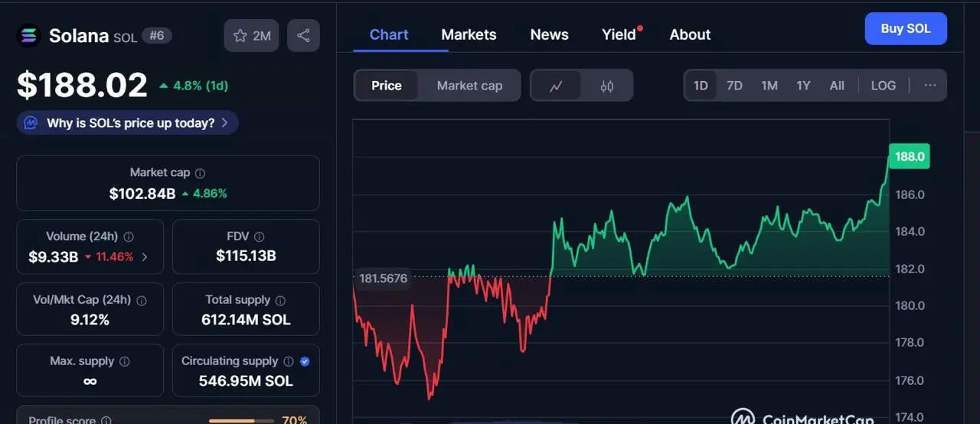
Task: Show Volume (24h) info icon
Action: click(129, 237)
